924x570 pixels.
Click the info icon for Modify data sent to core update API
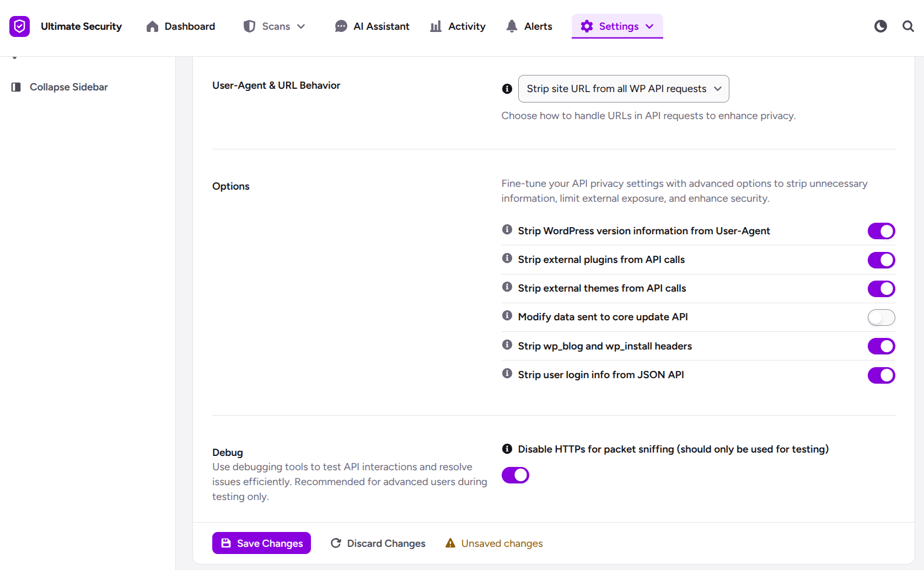507,315
